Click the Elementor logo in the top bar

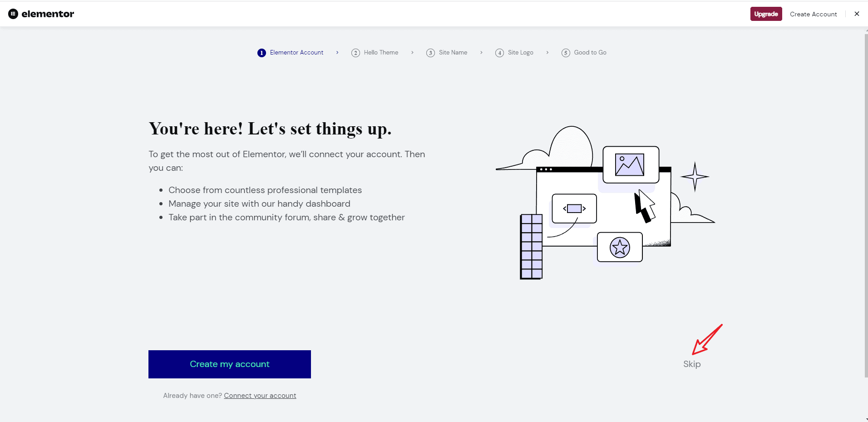(41, 14)
